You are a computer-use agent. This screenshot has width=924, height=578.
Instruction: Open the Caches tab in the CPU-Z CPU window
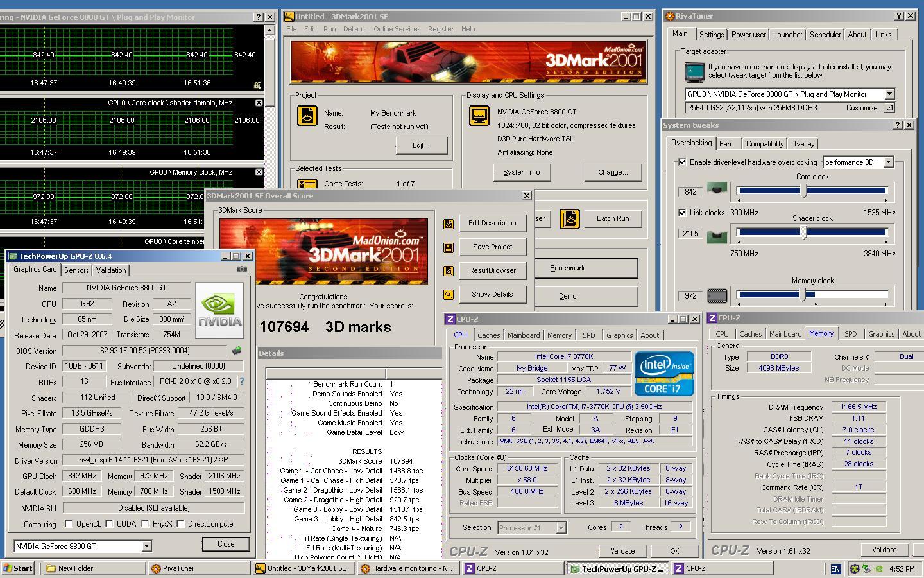[488, 335]
